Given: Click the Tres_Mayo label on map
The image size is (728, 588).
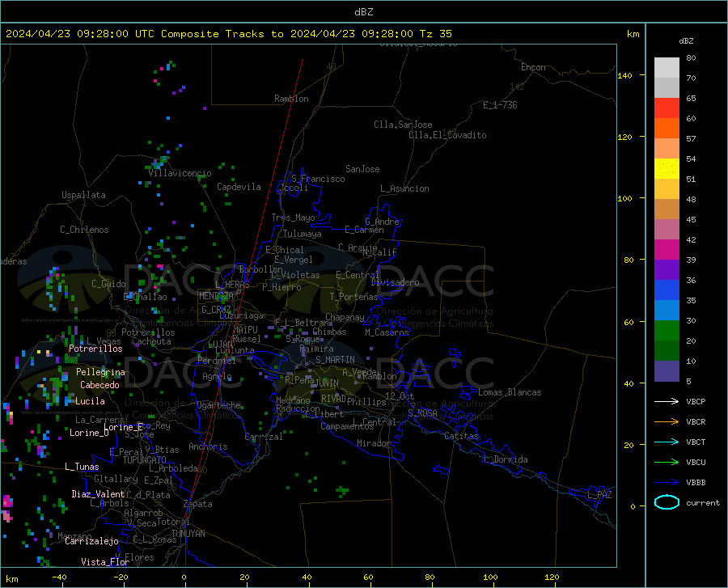Looking at the screenshot, I should tap(293, 218).
